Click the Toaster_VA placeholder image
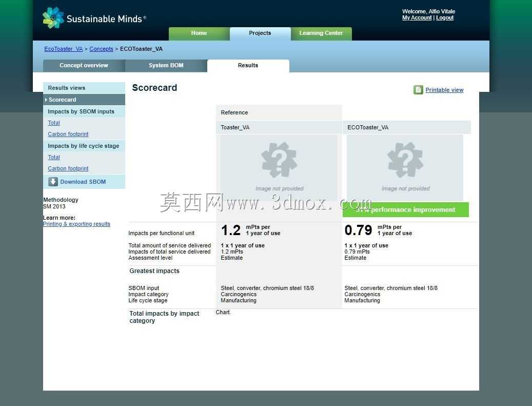Viewport: 532px width, 406px height. click(279, 168)
